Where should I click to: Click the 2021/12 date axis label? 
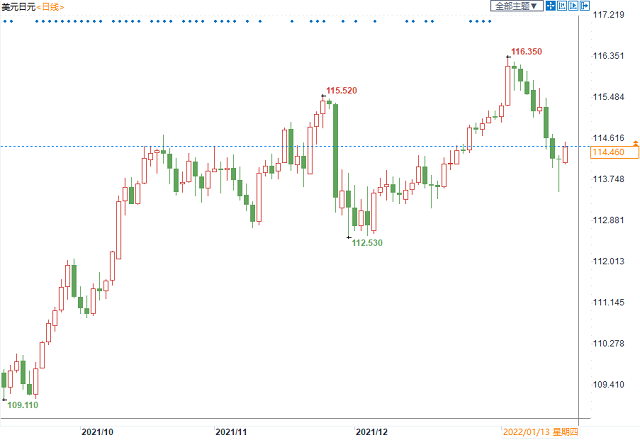[x=372, y=432]
